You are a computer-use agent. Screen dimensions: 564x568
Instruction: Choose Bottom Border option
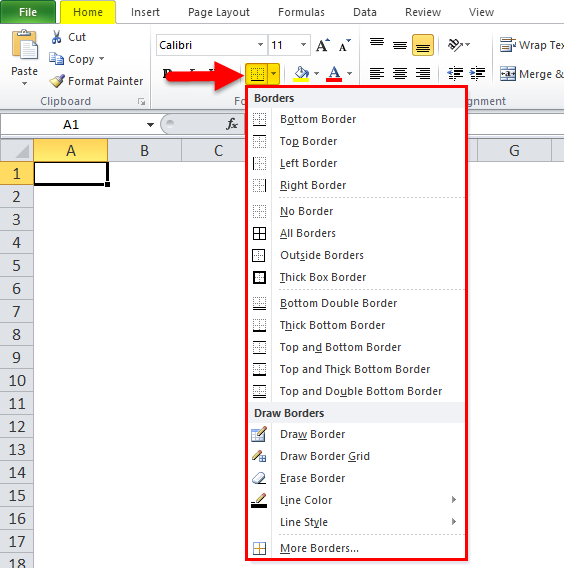click(357, 119)
